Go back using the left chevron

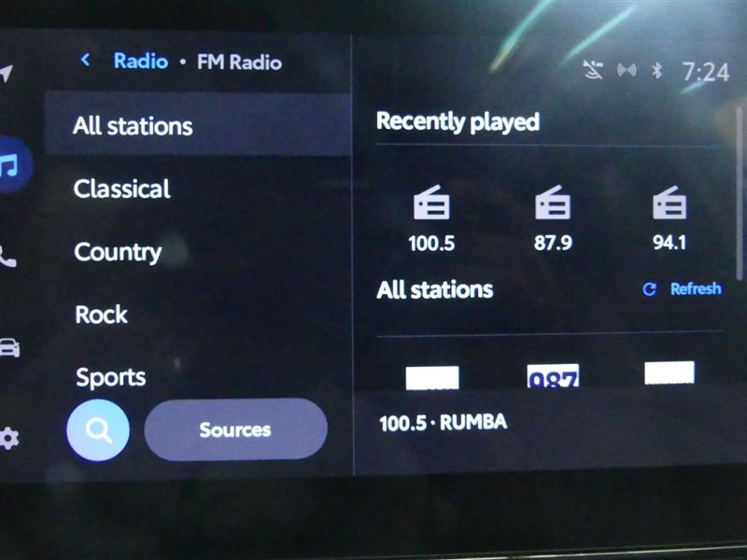85,61
